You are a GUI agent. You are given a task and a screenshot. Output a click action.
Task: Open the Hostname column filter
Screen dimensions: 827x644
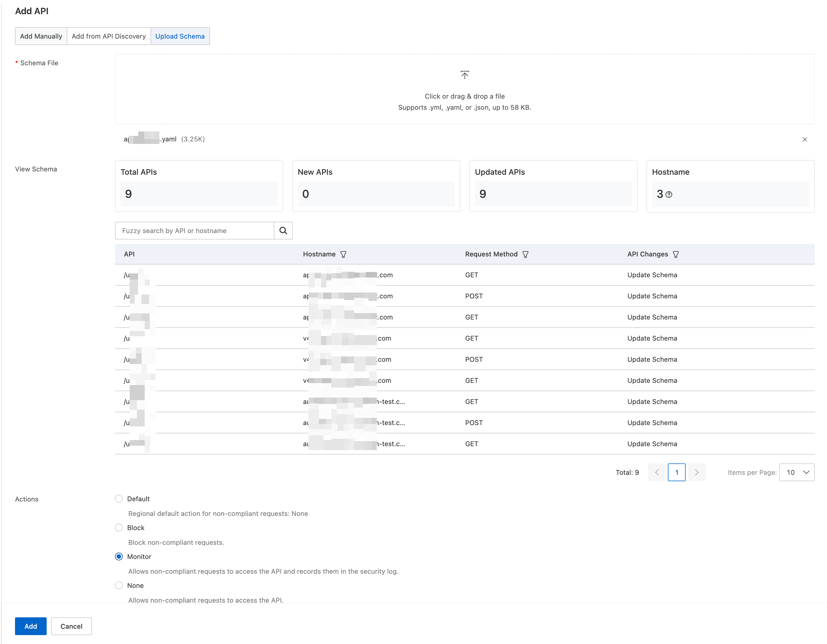[344, 254]
